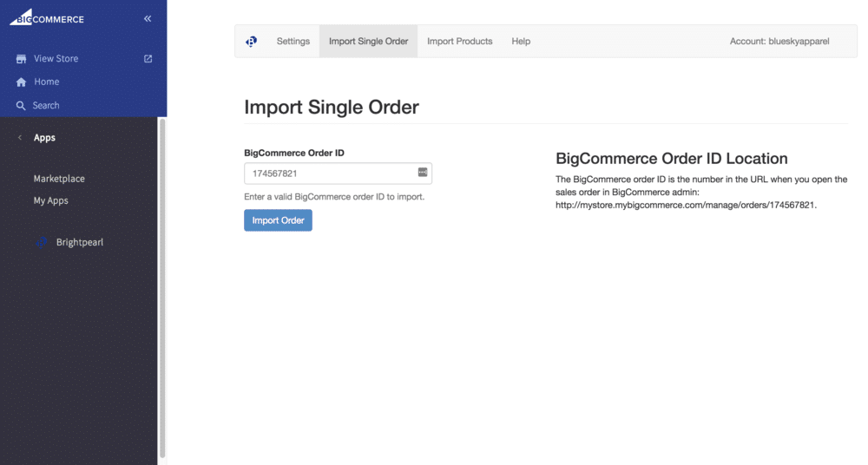Open the Help tab
This screenshot has height=465, width=868.
tap(521, 42)
